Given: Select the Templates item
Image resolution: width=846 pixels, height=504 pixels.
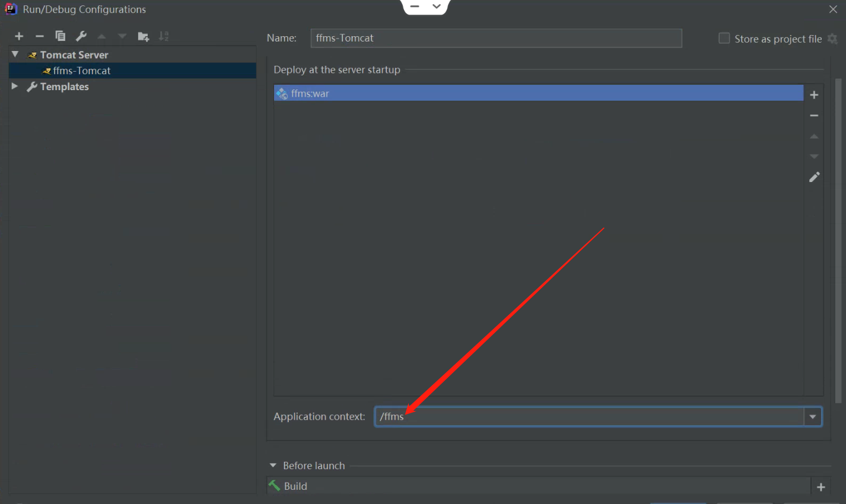Looking at the screenshot, I should [x=64, y=87].
